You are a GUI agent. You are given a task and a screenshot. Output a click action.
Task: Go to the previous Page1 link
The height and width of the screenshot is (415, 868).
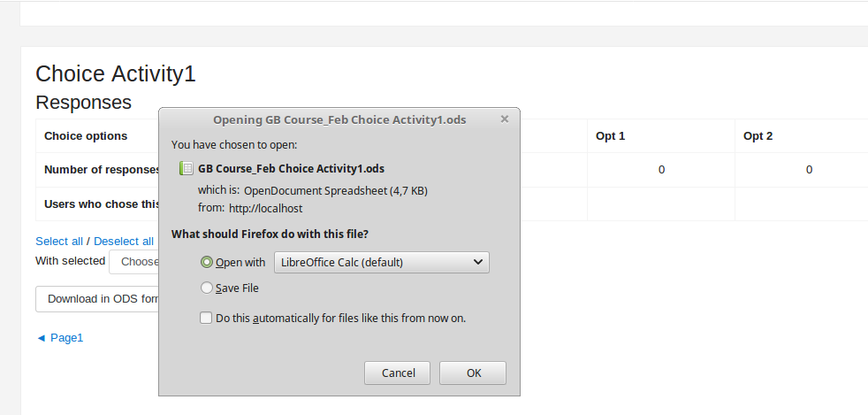[59, 337]
